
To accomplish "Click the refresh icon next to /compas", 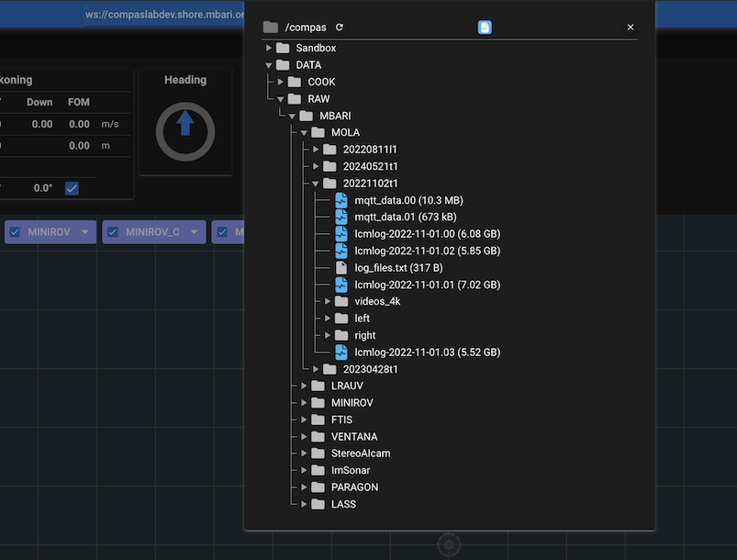I will (340, 28).
